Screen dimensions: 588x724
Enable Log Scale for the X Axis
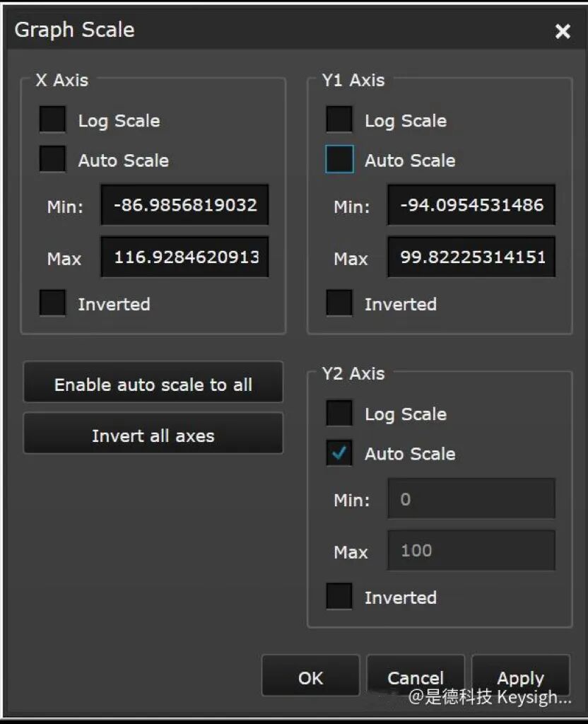coord(52,119)
